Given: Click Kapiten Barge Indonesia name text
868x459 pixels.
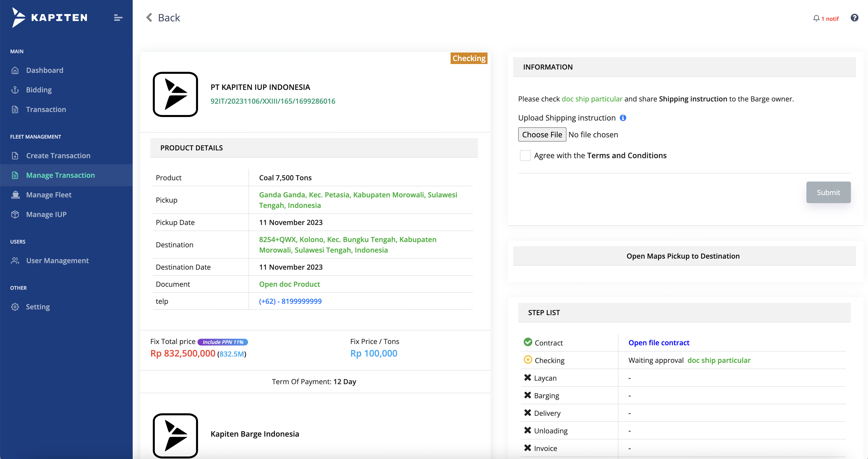Looking at the screenshot, I should click(255, 434).
